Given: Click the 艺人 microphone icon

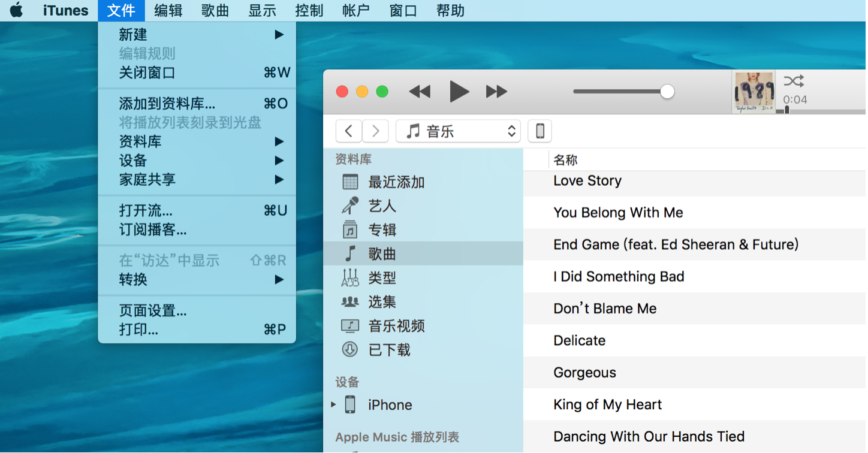Looking at the screenshot, I should click(x=350, y=206).
